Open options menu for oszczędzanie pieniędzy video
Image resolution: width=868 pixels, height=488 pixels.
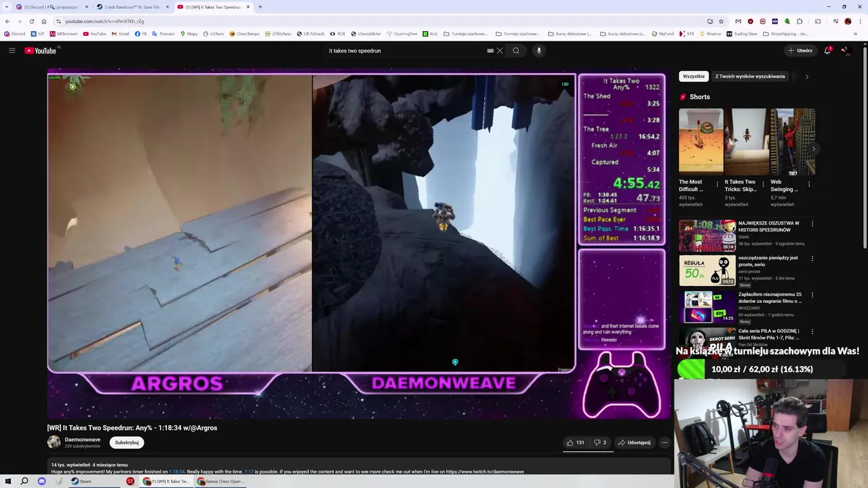pos(812,258)
